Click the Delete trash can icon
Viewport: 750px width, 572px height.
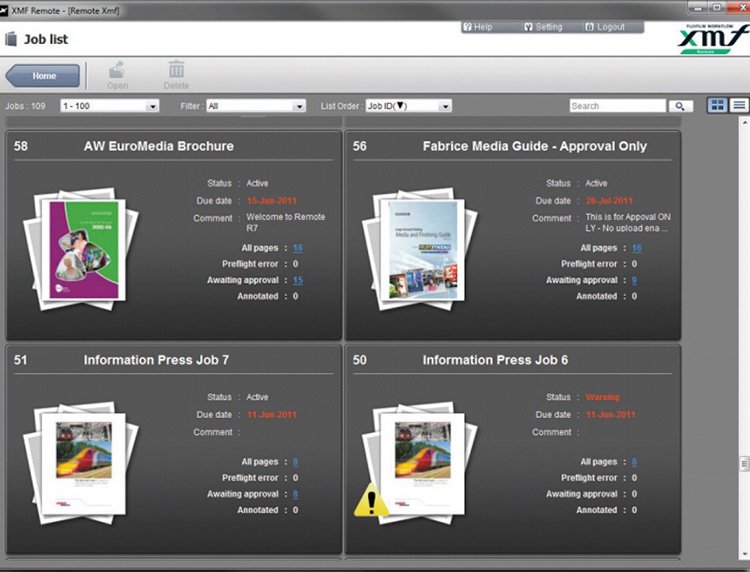click(x=176, y=71)
